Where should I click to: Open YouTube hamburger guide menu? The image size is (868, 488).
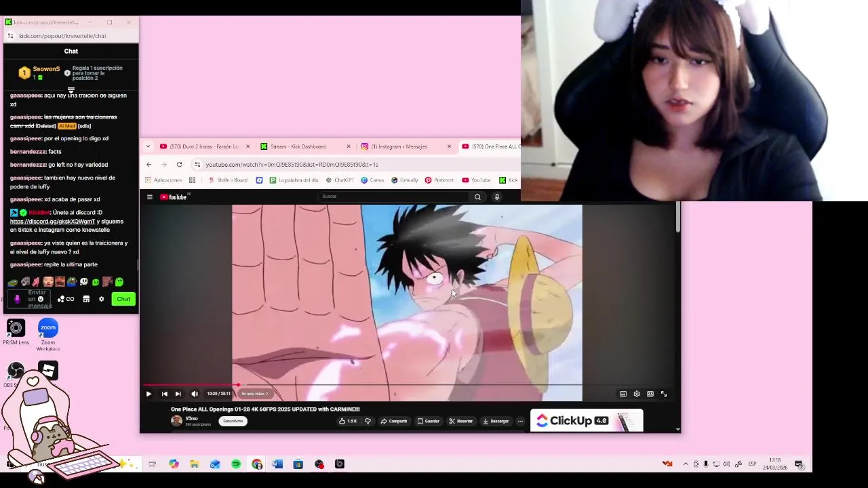pyautogui.click(x=150, y=197)
